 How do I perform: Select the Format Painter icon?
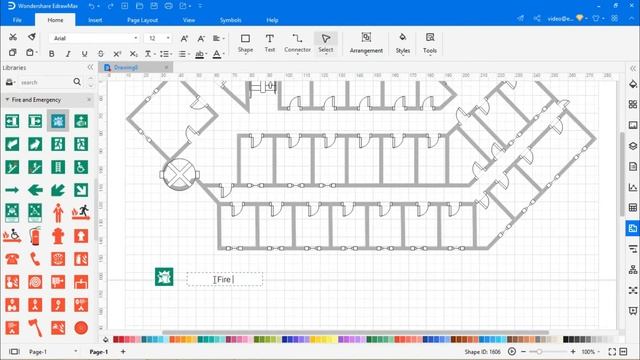point(31,37)
